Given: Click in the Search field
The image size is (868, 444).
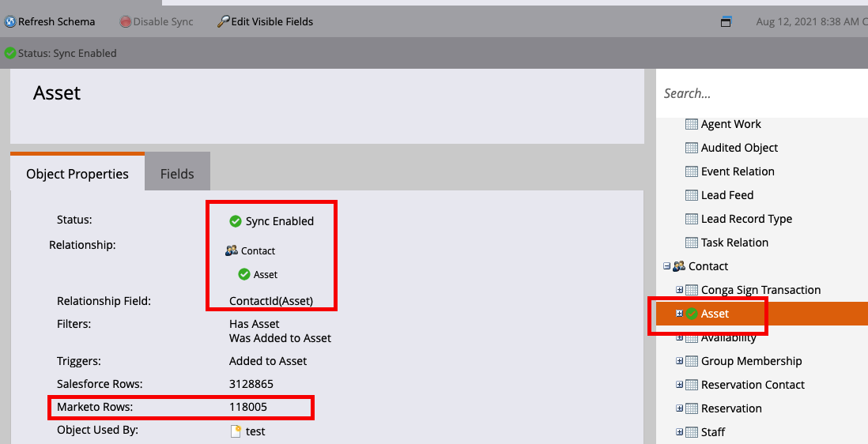Looking at the screenshot, I should pos(759,93).
